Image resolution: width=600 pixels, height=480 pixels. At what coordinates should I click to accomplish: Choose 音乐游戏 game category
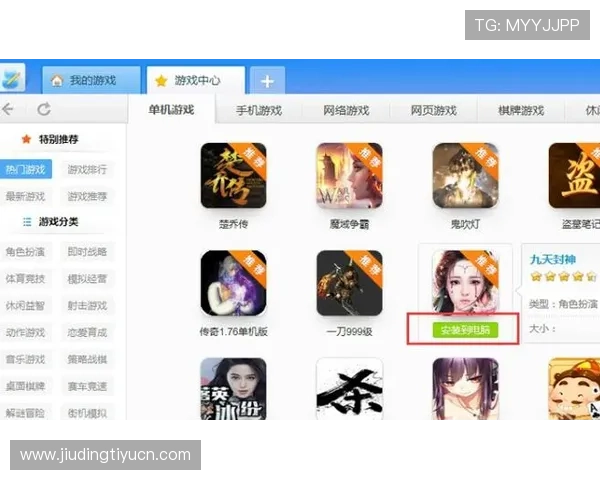pyautogui.click(x=25, y=359)
